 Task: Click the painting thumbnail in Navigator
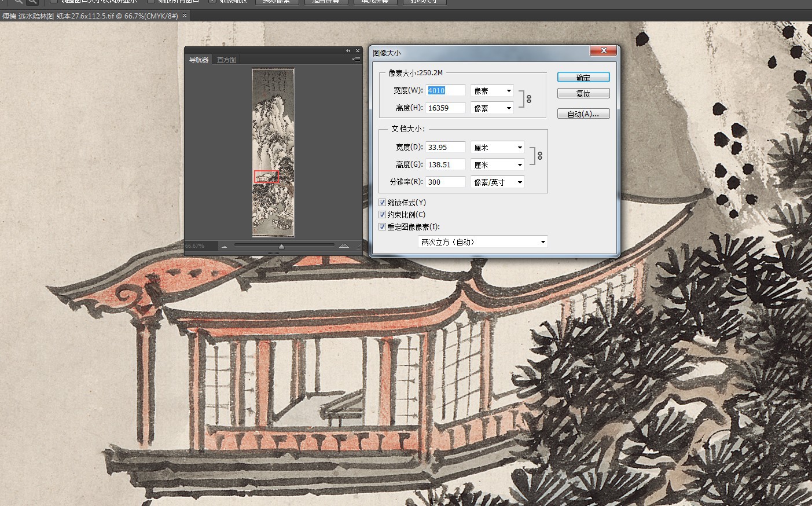[x=273, y=152]
